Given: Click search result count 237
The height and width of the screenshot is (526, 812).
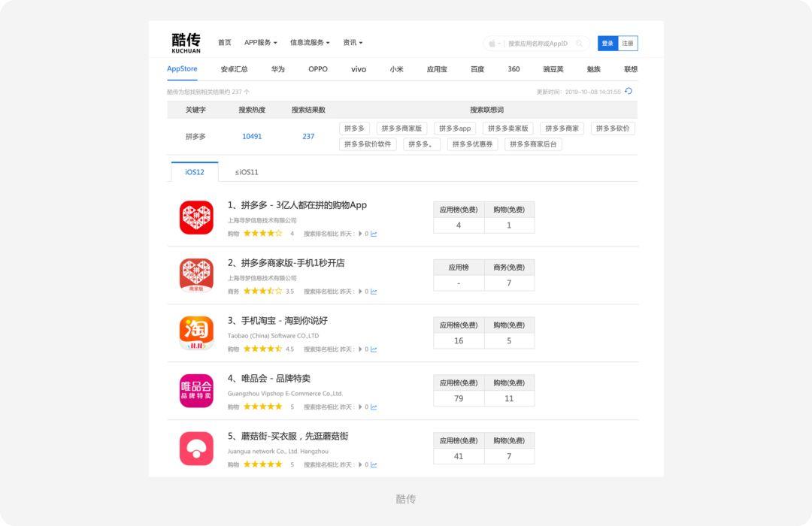Looking at the screenshot, I should [x=309, y=136].
